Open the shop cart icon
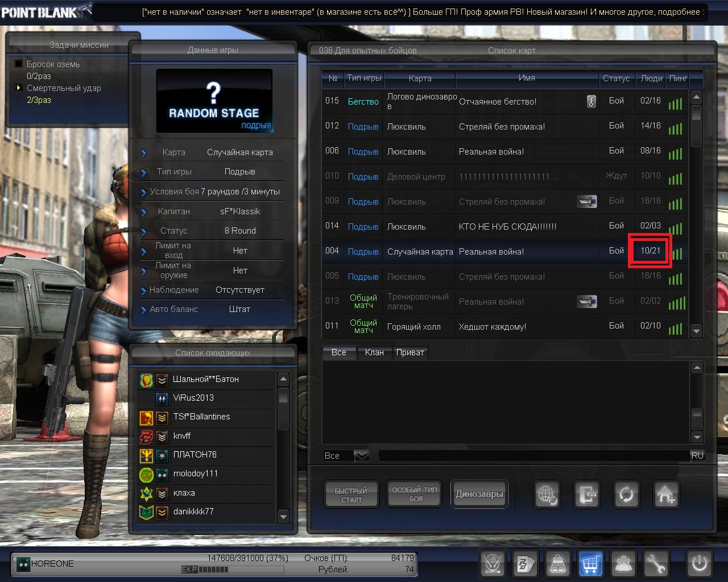728x582 pixels. pyautogui.click(x=590, y=564)
